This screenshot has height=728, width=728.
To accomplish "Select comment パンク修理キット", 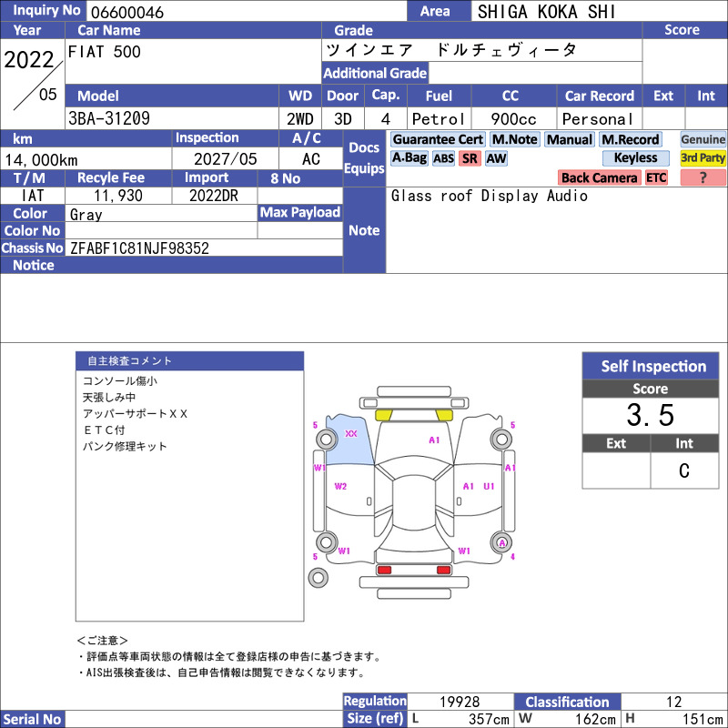I will tap(125, 446).
